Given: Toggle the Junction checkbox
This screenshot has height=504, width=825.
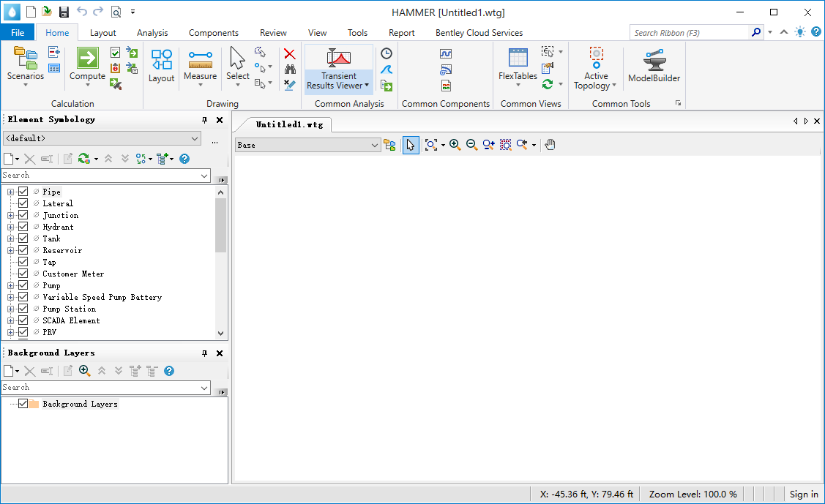Looking at the screenshot, I should (23, 215).
